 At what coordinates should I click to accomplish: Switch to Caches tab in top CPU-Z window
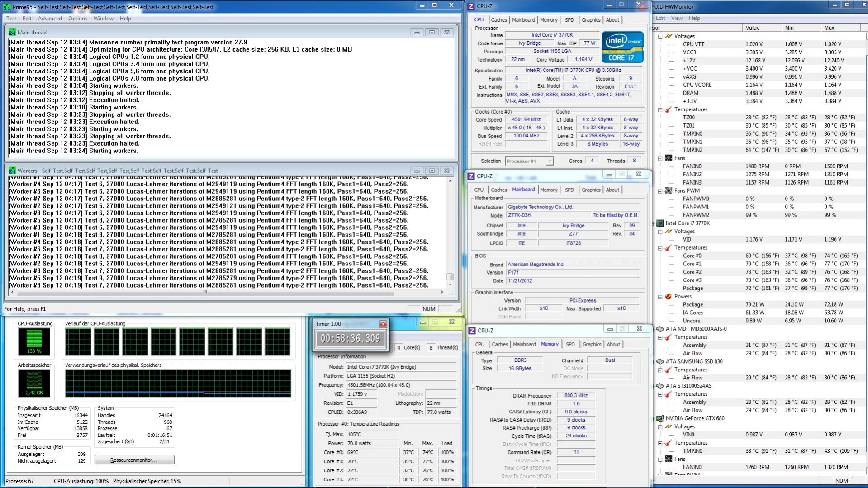499,19
